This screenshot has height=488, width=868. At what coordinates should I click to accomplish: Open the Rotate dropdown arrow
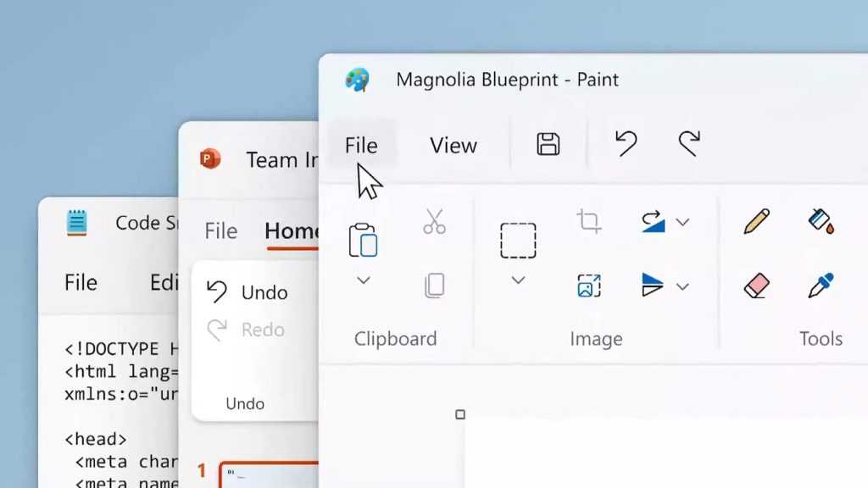point(682,223)
